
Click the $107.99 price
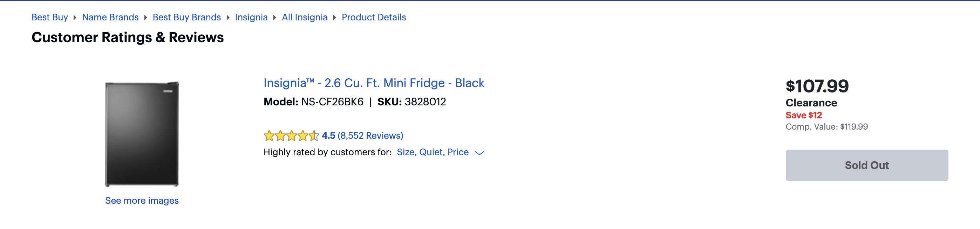817,86
